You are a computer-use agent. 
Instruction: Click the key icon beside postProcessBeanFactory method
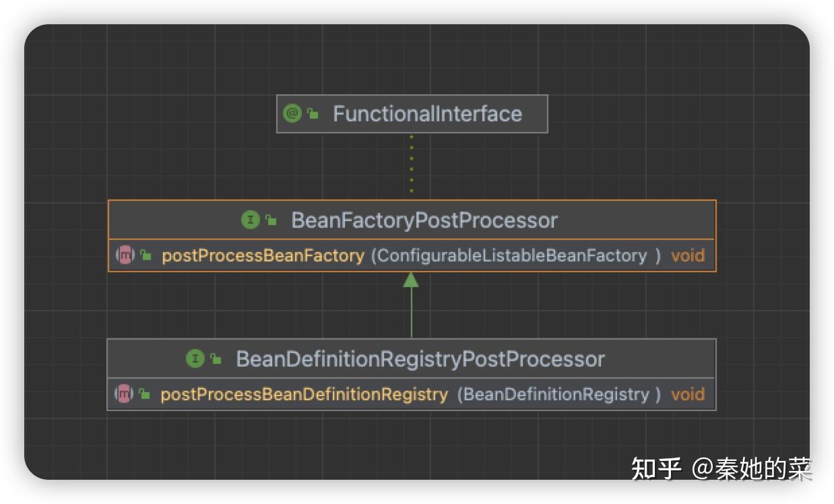pyautogui.click(x=144, y=255)
